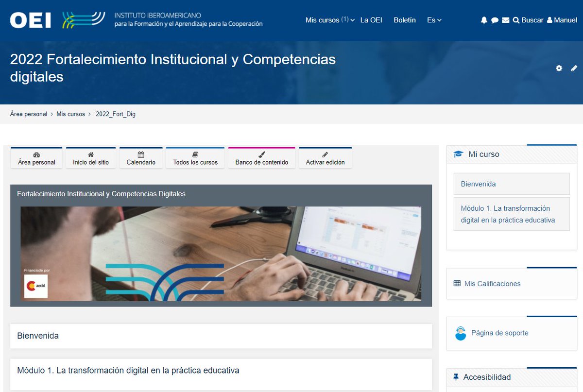Select the Calendario calendar icon
Screen dimensions: 583x392
[x=141, y=154]
